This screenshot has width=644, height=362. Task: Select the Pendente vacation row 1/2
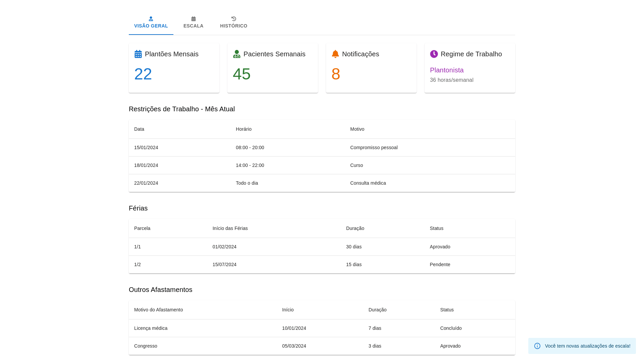(x=322, y=264)
